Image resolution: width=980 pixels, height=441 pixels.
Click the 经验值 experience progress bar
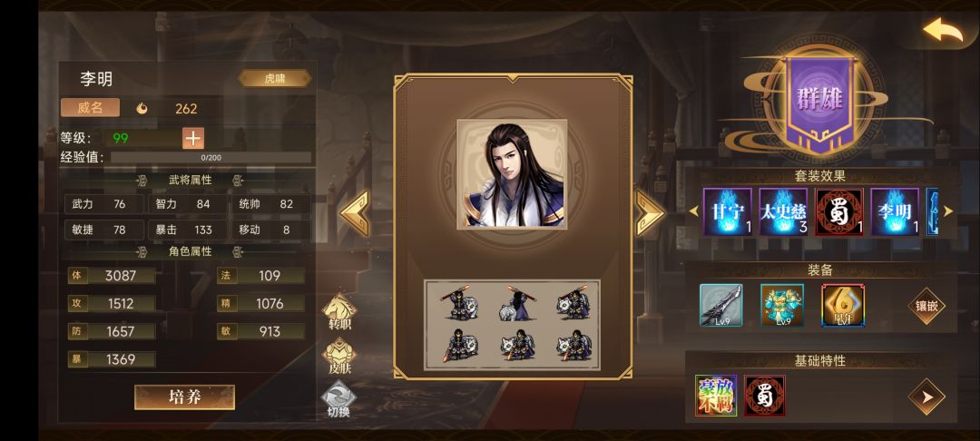click(211, 157)
